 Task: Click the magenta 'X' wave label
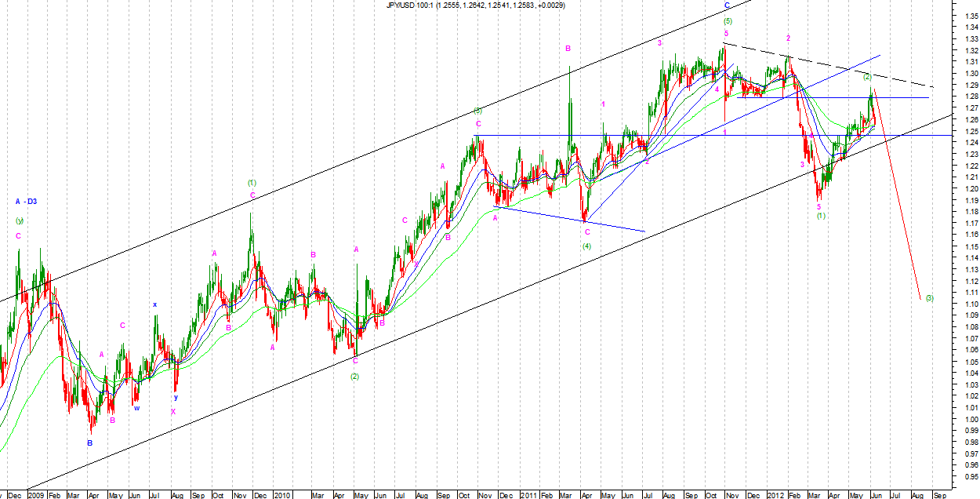point(173,411)
